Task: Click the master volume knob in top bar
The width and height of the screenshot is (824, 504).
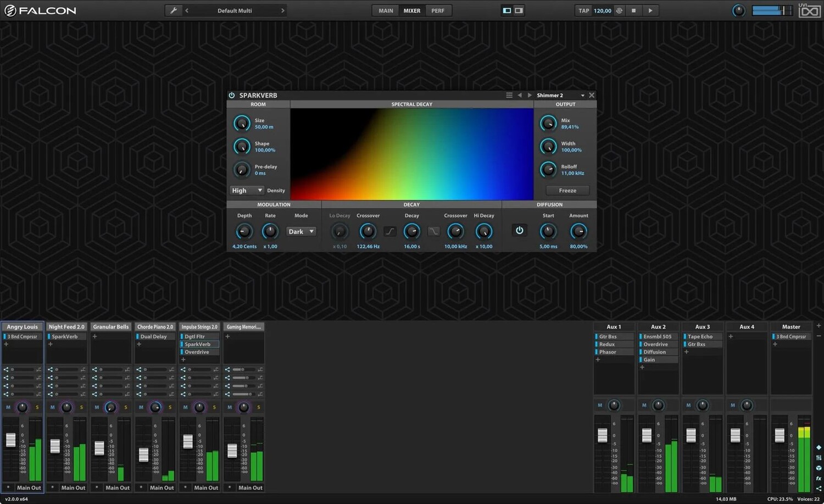Action: tap(739, 10)
